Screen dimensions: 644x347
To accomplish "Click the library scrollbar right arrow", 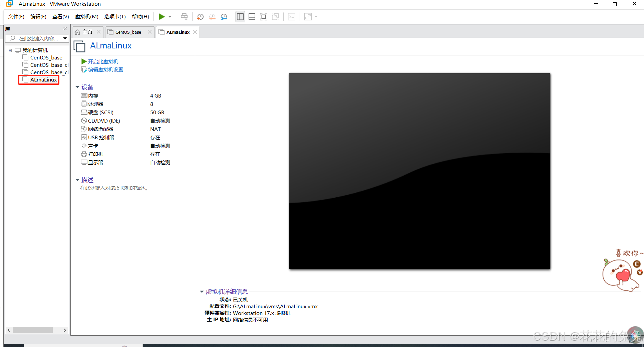I will (x=65, y=330).
